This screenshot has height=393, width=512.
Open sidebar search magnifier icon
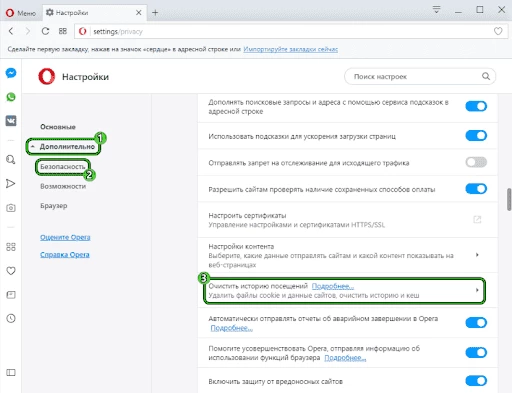point(11,160)
